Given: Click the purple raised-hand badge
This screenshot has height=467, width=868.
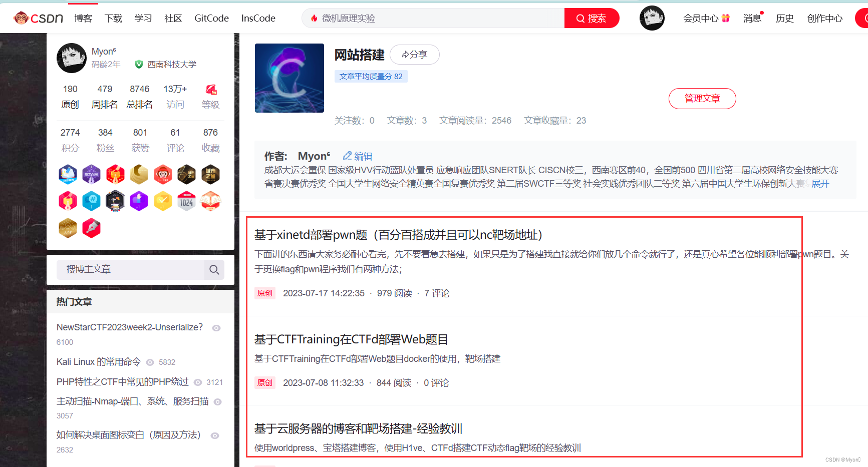Looking at the screenshot, I should point(139,201).
